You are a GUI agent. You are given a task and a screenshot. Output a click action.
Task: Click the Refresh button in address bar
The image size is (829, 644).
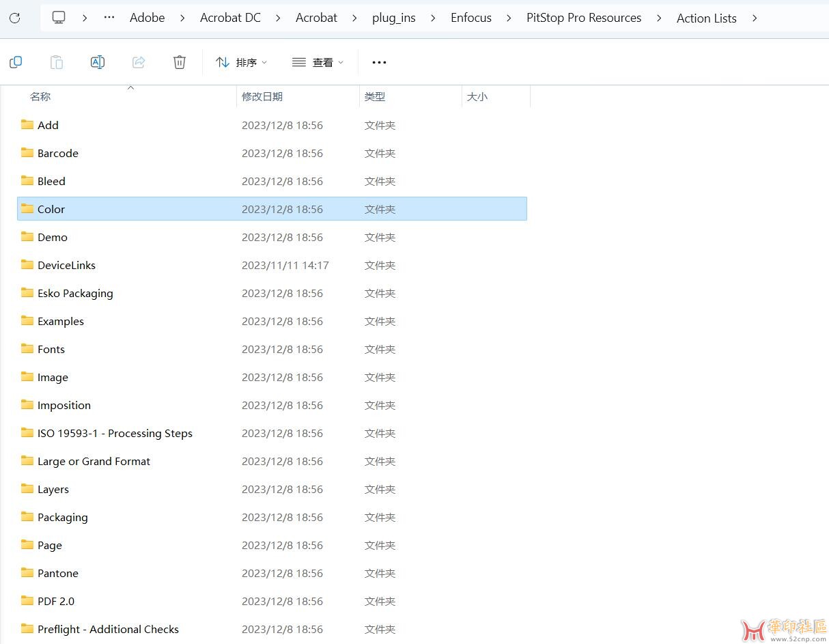(14, 18)
